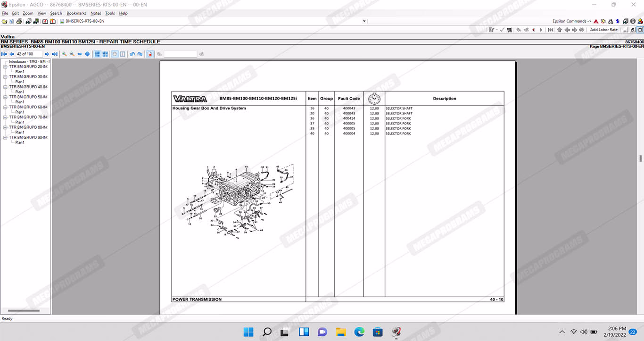The height and width of the screenshot is (341, 644).
Task: Collapse the TTR BM GRUPO 20 tree node
Action: 5,67
